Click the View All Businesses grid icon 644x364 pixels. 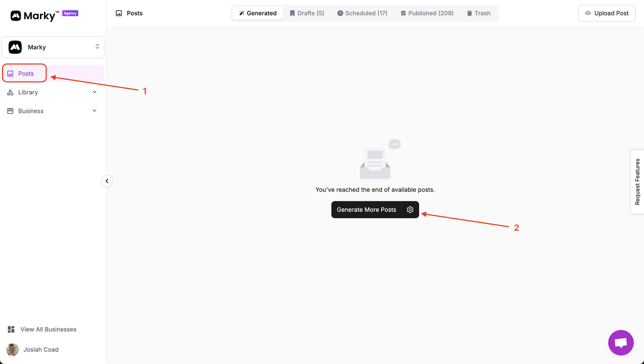[11, 329]
